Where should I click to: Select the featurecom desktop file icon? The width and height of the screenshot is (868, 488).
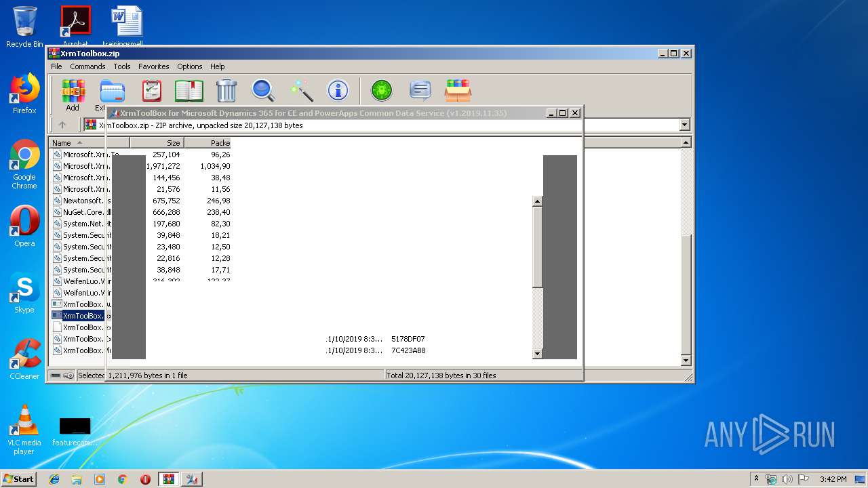(x=75, y=432)
